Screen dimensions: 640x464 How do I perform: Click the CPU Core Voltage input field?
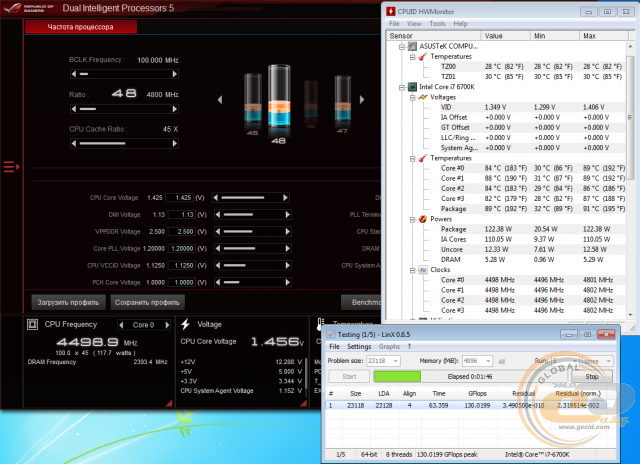(180, 198)
